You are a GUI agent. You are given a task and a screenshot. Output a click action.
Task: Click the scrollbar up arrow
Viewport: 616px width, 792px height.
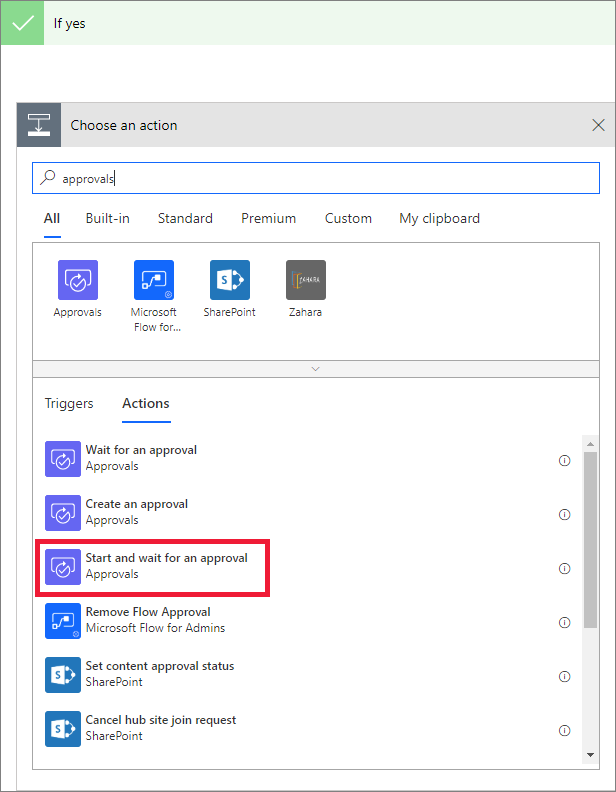click(590, 444)
